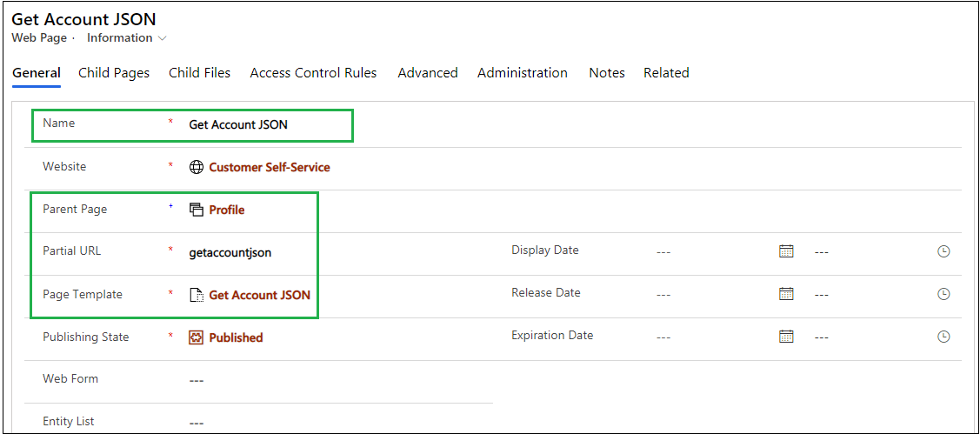The image size is (980, 434).
Task: Select the Related tab
Action: (x=666, y=73)
